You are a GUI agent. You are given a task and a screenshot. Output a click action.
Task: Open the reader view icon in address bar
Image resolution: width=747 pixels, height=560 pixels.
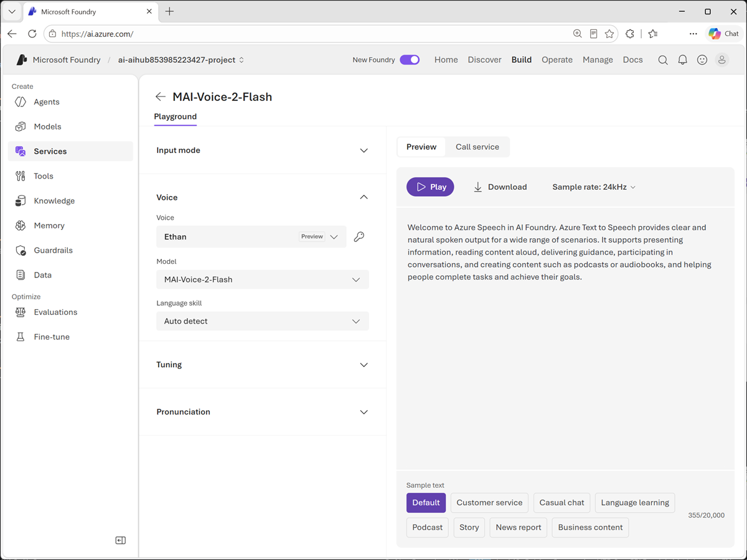tap(594, 34)
